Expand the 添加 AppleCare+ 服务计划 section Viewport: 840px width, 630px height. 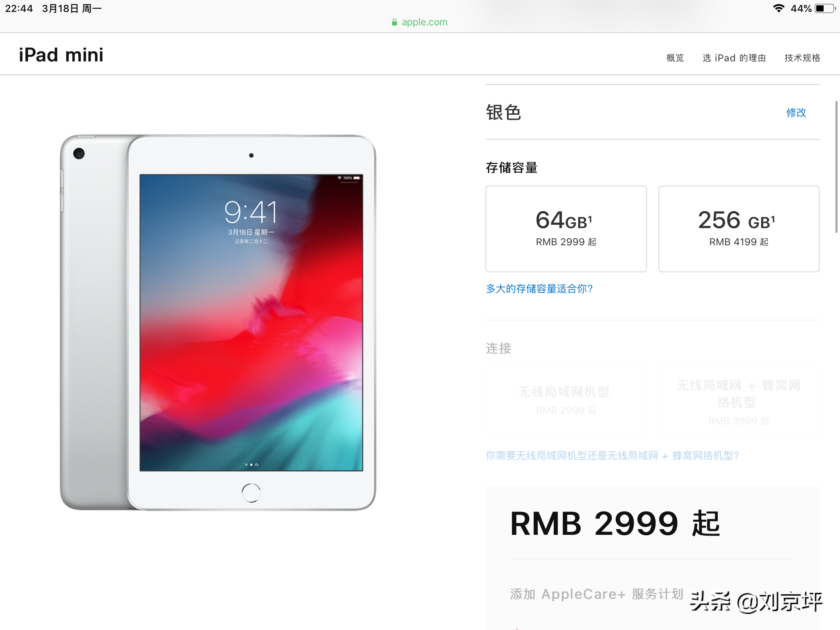coord(597,594)
